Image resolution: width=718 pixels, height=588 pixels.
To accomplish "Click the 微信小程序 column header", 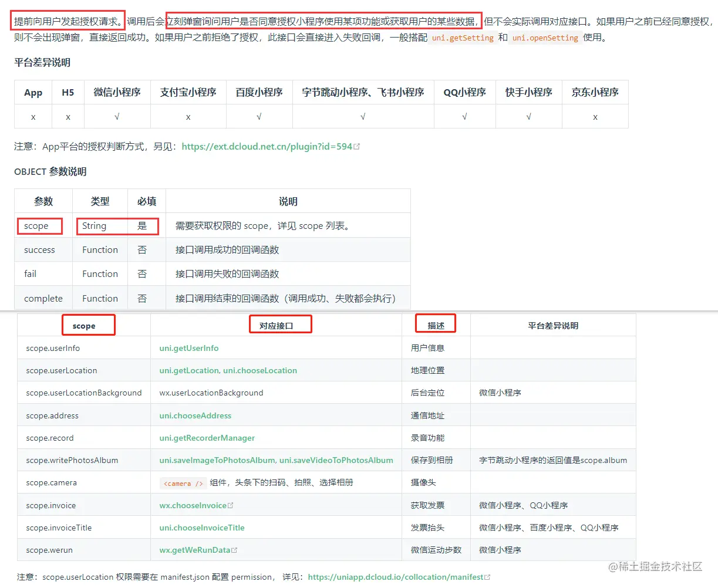I will pyautogui.click(x=117, y=93).
